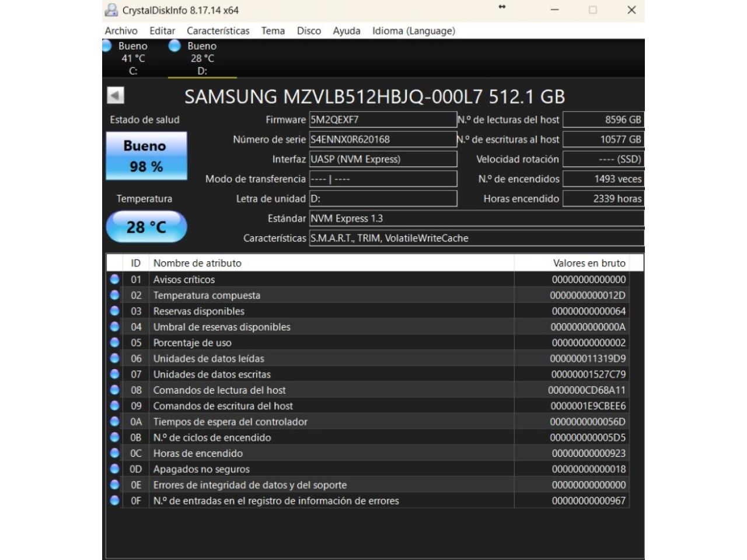Select the Horas de encendido attribute name
The width and height of the screenshot is (747, 560).
pyautogui.click(x=198, y=453)
